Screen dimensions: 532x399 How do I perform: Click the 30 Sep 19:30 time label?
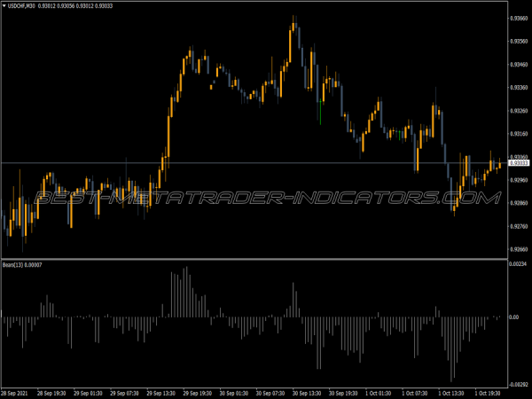point(343,393)
